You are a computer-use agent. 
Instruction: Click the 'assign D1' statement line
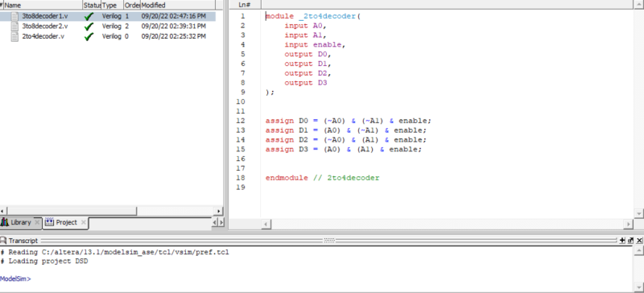tap(346, 130)
